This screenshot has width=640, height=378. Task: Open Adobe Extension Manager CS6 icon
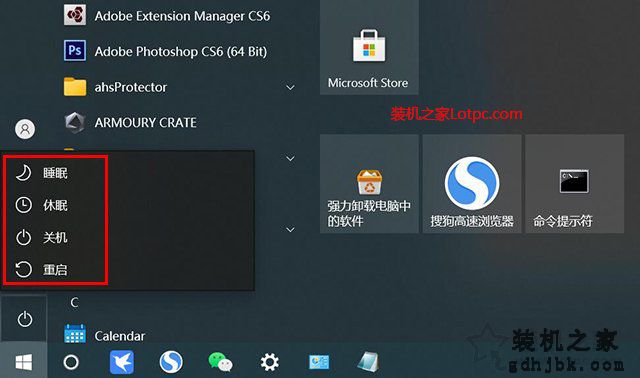pos(75,16)
